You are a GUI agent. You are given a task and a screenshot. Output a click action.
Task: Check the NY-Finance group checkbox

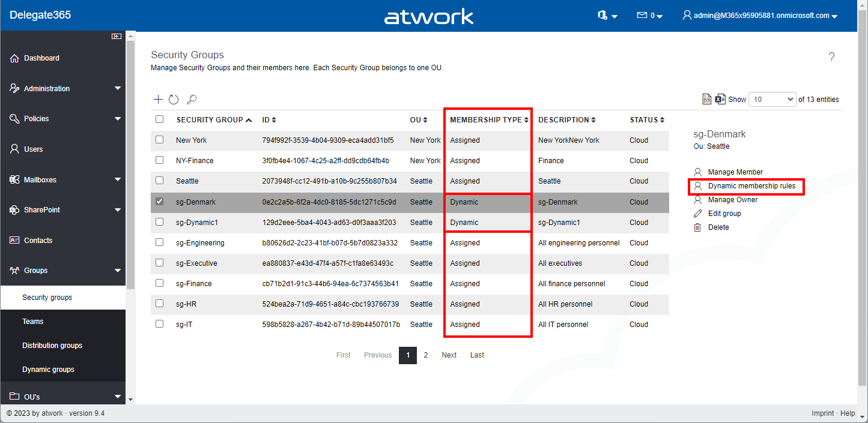[159, 160]
